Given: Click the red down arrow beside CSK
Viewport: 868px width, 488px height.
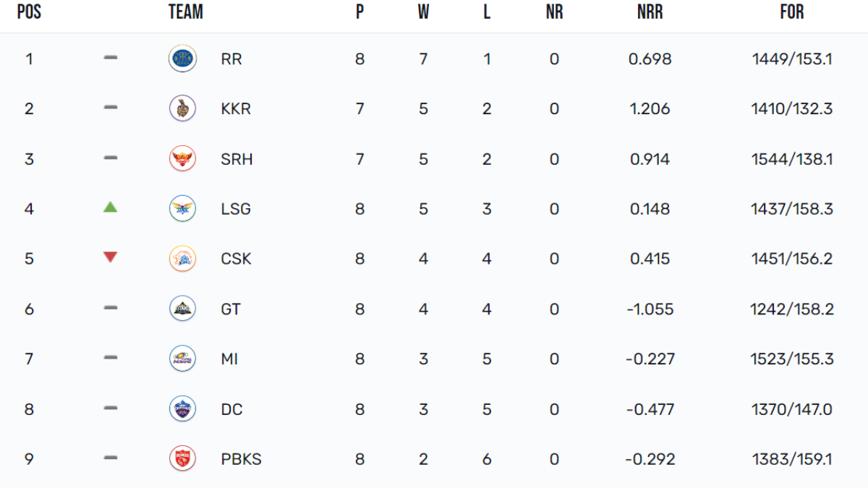Looking at the screenshot, I should point(110,257).
